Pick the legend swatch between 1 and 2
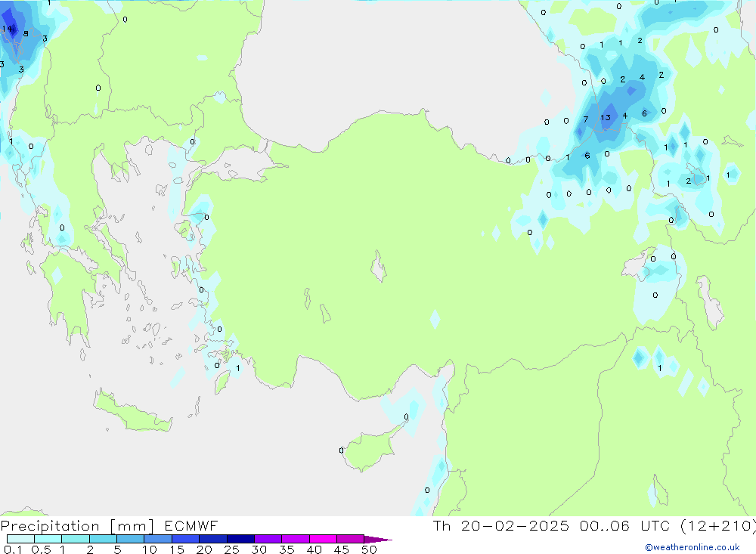 [75, 539]
